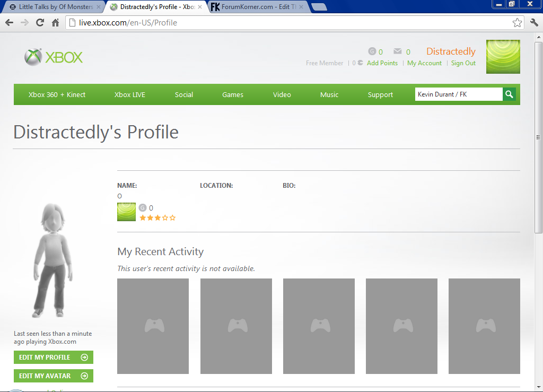Image resolution: width=543 pixels, height=392 pixels.
Task: Click the Add Points link
Action: coord(382,63)
